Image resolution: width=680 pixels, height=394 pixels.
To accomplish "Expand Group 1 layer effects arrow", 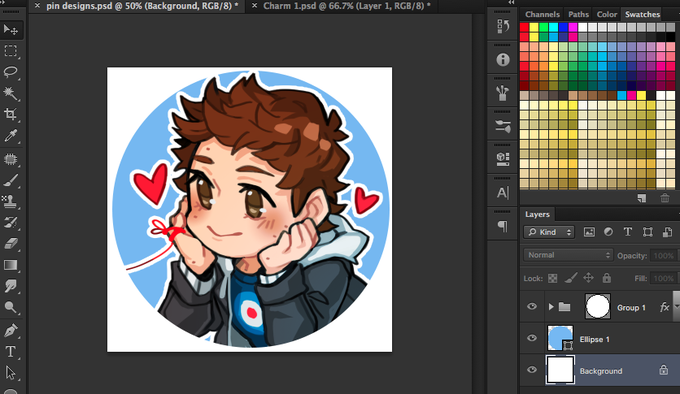I will coord(676,307).
